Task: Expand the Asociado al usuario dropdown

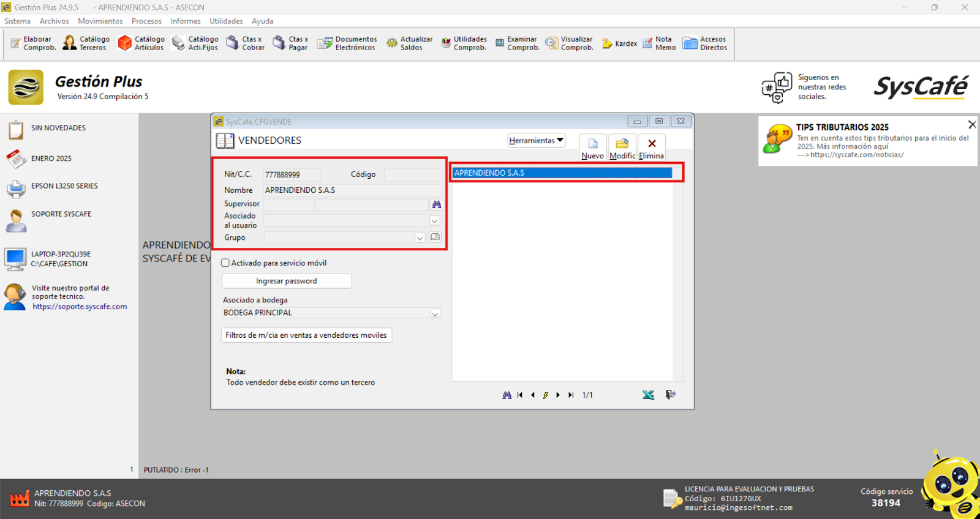Action: pyautogui.click(x=434, y=221)
